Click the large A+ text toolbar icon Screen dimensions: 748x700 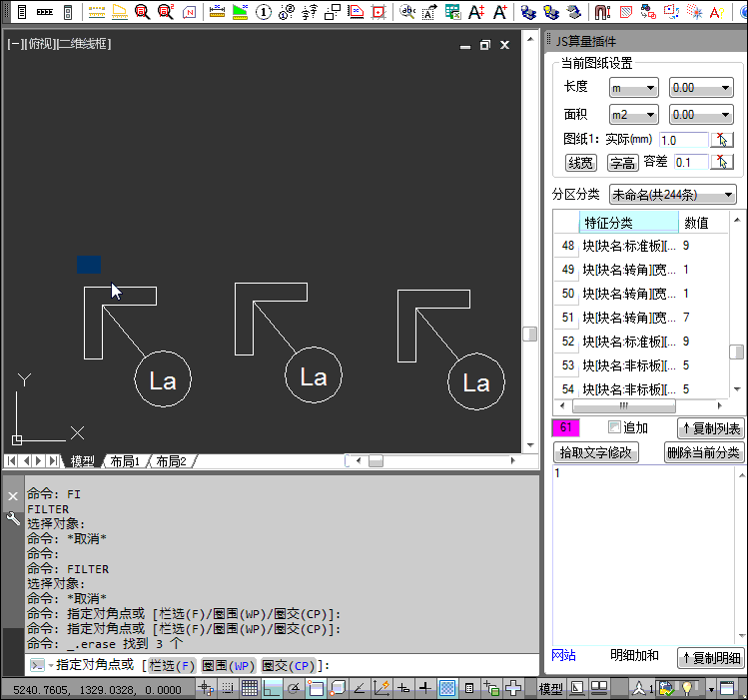500,13
